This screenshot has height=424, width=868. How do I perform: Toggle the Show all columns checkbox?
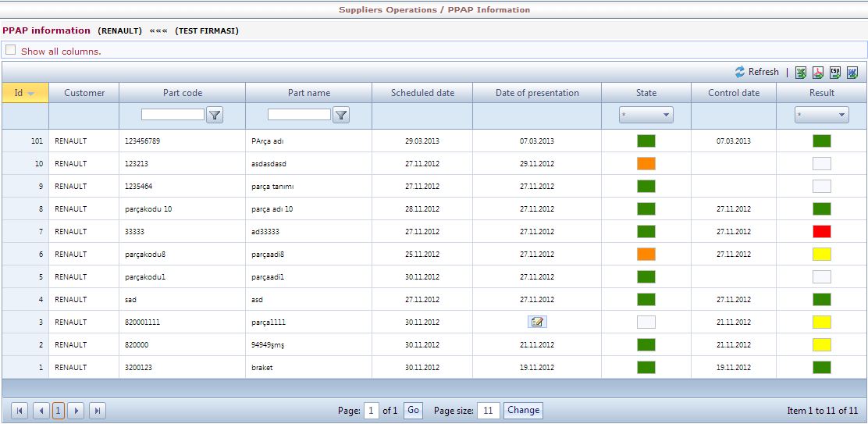10,50
